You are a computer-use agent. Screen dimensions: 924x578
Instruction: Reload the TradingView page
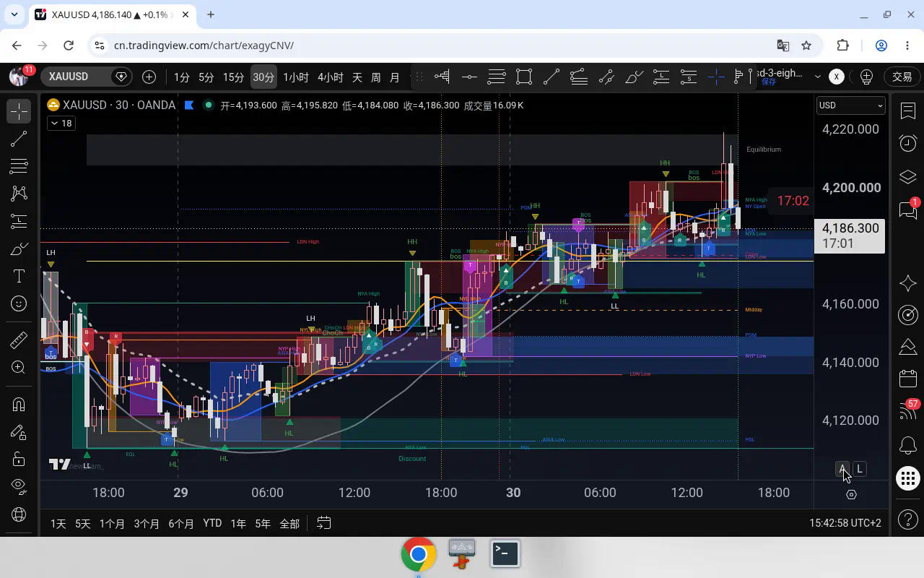[69, 46]
